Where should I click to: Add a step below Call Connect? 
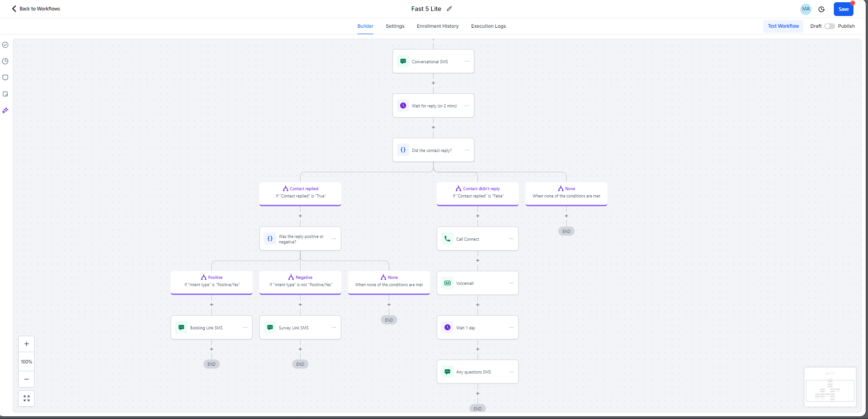[x=478, y=261]
